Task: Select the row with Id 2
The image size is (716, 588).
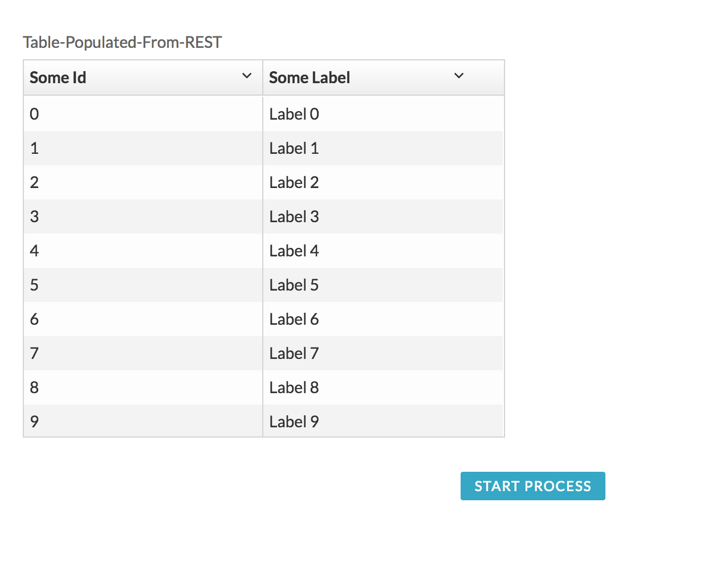Action: click(x=263, y=182)
